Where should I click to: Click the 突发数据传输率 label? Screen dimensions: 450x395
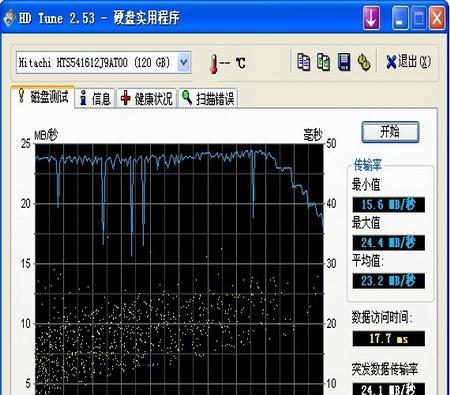[385, 369]
